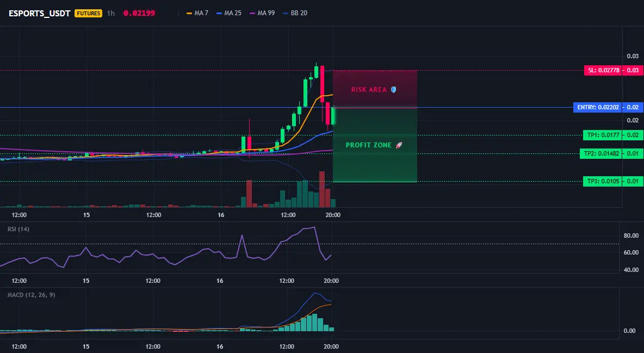Click the RSI (14) indicator title

click(18, 229)
